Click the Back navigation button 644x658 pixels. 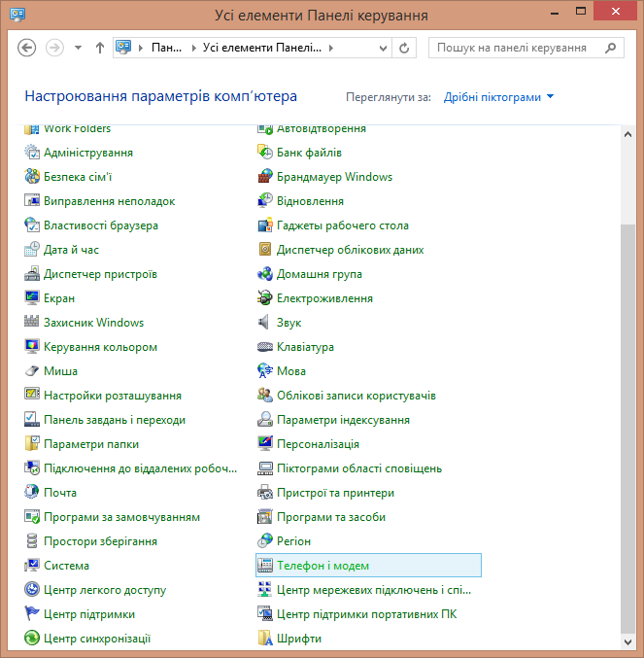(27, 48)
